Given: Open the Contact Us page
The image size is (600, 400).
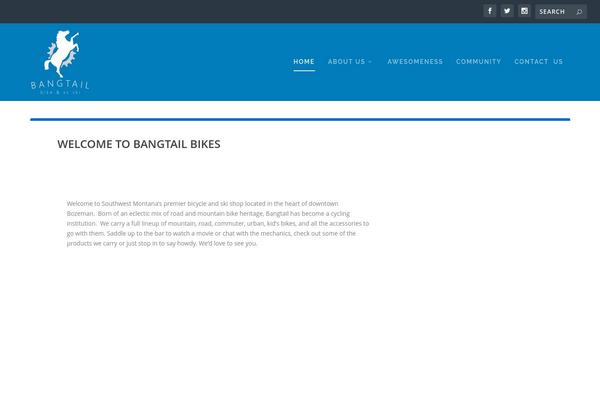Looking at the screenshot, I should [538, 62].
